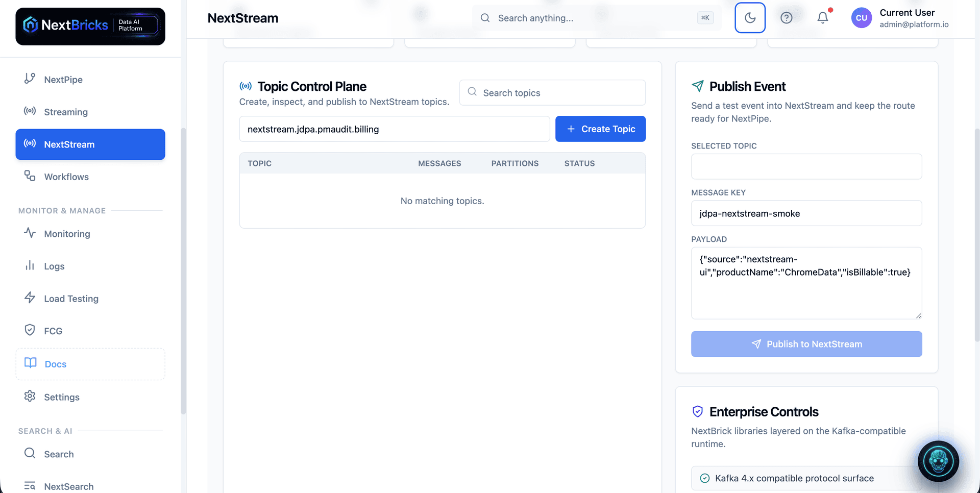The height and width of the screenshot is (493, 980).
Task: Open Streaming in sidebar
Action: click(x=90, y=112)
